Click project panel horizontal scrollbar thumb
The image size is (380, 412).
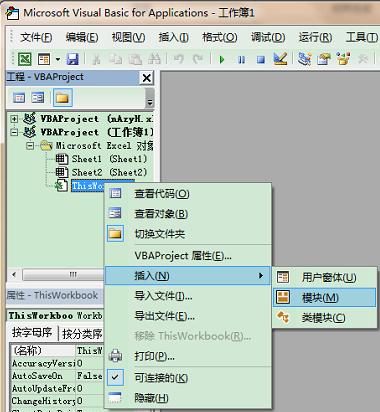coord(63,275)
